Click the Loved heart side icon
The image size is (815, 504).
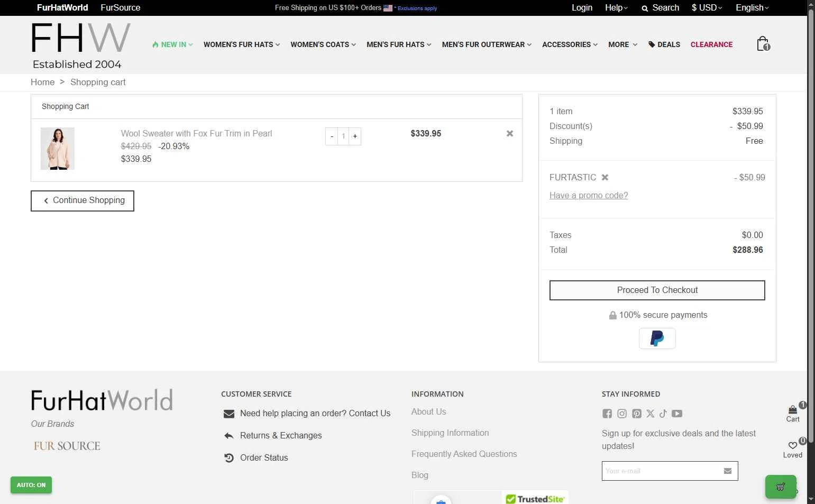point(793,448)
